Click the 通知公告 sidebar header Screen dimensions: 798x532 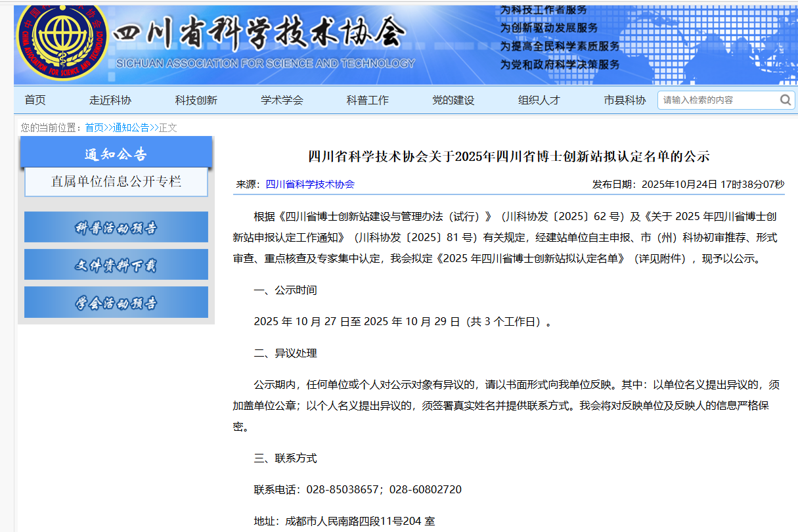click(117, 152)
